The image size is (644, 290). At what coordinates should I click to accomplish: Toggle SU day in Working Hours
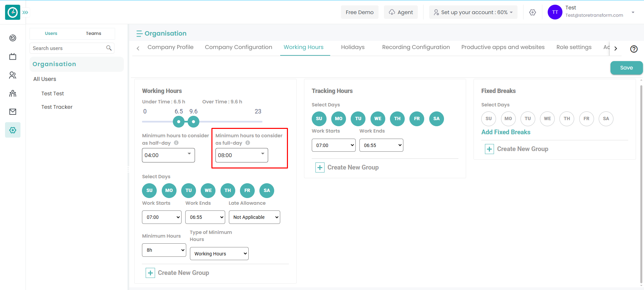click(x=149, y=190)
